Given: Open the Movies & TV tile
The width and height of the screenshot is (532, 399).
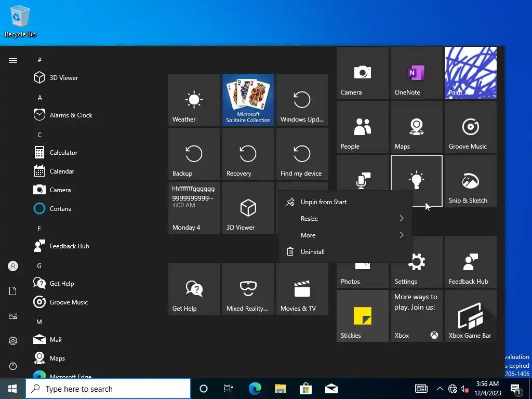Looking at the screenshot, I should [302, 289].
